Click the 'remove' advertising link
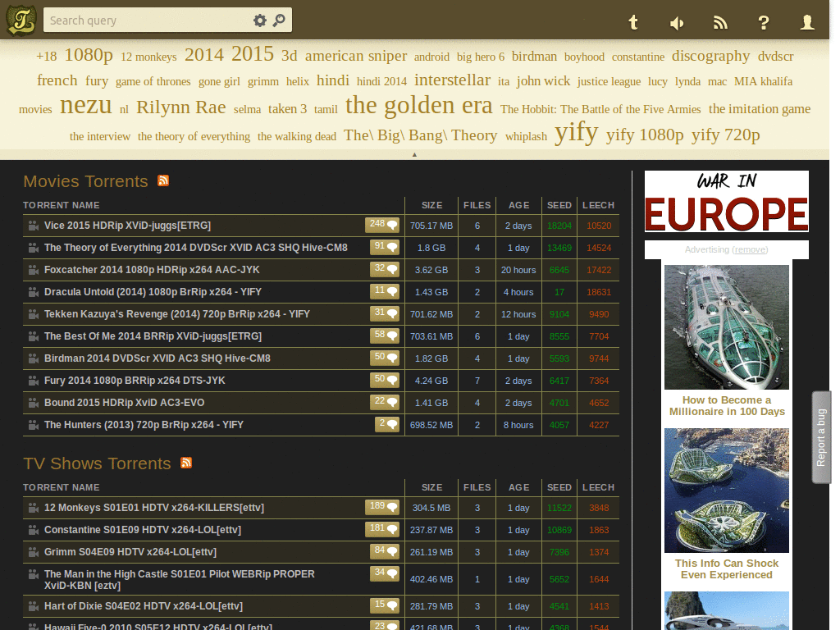The height and width of the screenshot is (630, 840). pos(750,249)
